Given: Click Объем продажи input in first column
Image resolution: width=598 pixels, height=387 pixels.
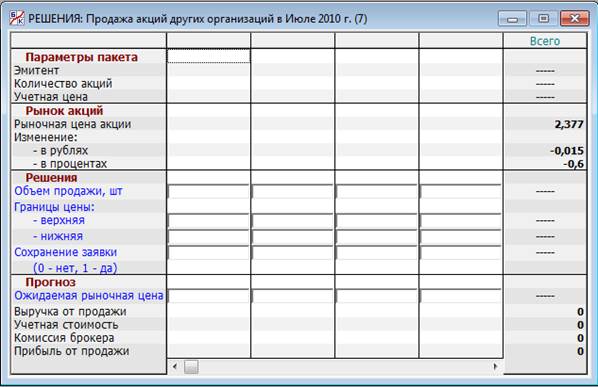Looking at the screenshot, I should click(x=209, y=191).
